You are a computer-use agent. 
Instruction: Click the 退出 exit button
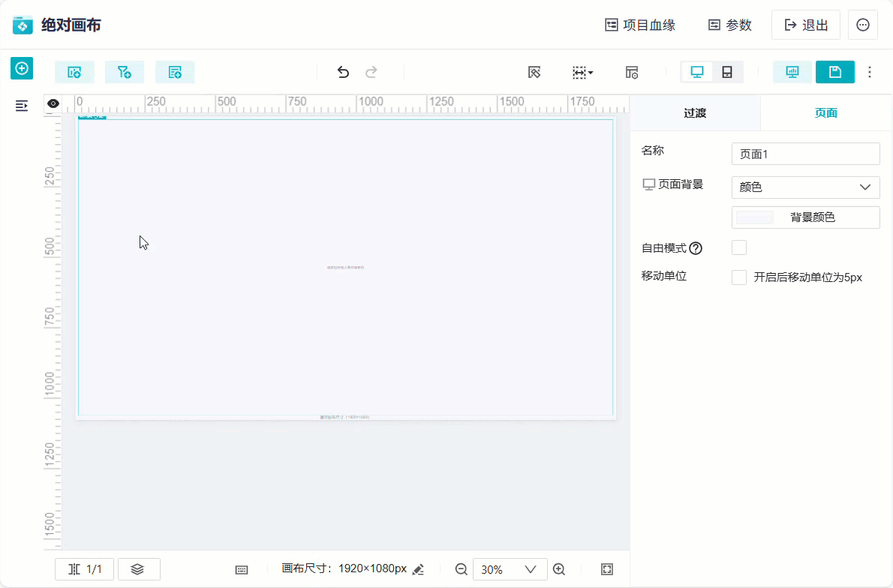point(805,25)
